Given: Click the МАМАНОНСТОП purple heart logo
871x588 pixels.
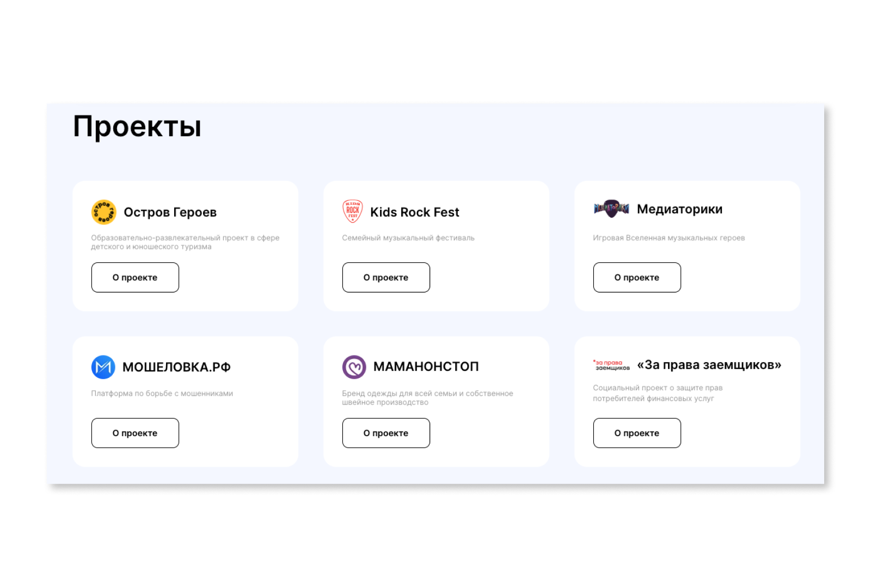Looking at the screenshot, I should pos(354,367).
